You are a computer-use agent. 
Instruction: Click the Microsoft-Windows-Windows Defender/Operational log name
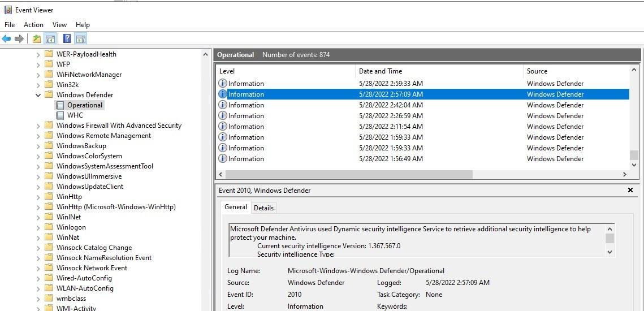tap(366, 271)
